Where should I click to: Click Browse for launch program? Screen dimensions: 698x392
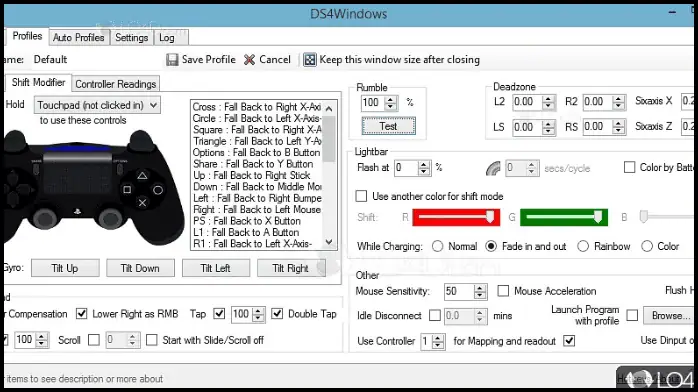tap(670, 315)
